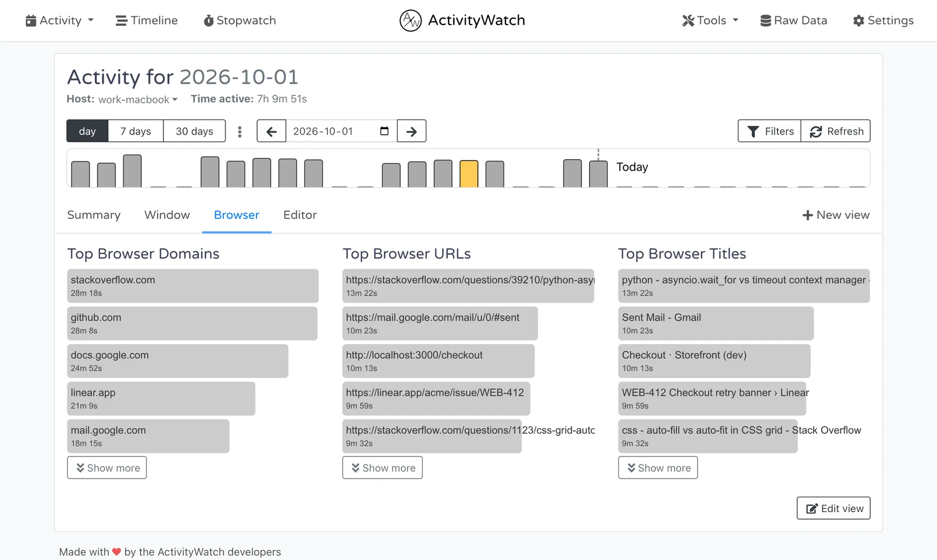Switch to the 30 days period

[194, 131]
